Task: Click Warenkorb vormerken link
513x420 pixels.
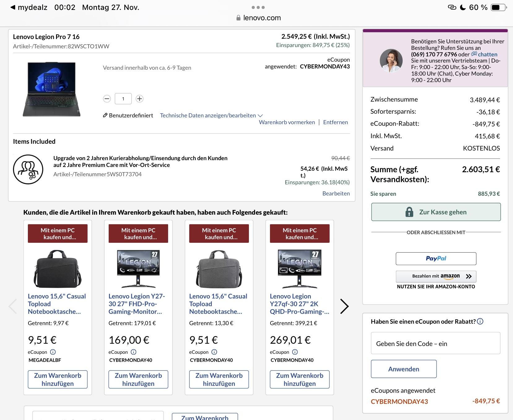Action: pyautogui.click(x=287, y=122)
